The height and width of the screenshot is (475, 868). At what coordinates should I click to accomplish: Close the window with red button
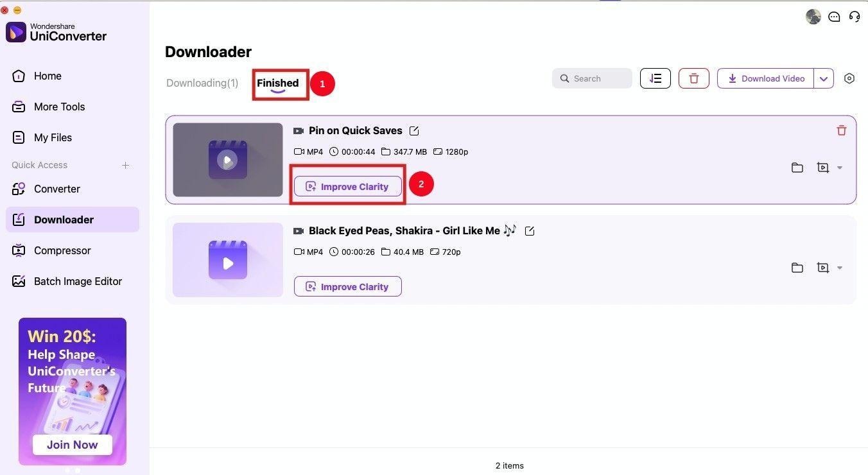[x=4, y=10]
